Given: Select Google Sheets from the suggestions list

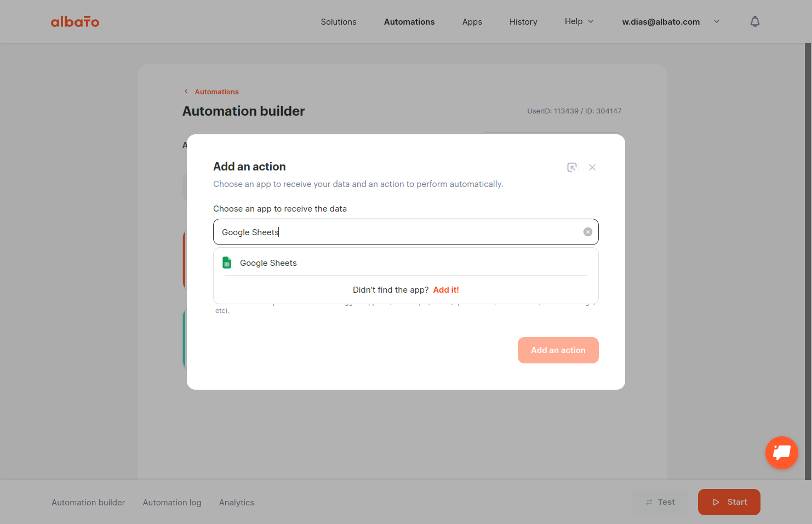Looking at the screenshot, I should coord(406,263).
